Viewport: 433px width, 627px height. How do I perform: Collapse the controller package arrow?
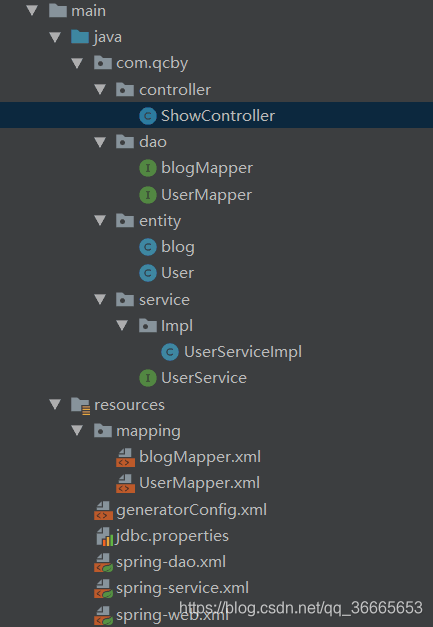point(100,90)
